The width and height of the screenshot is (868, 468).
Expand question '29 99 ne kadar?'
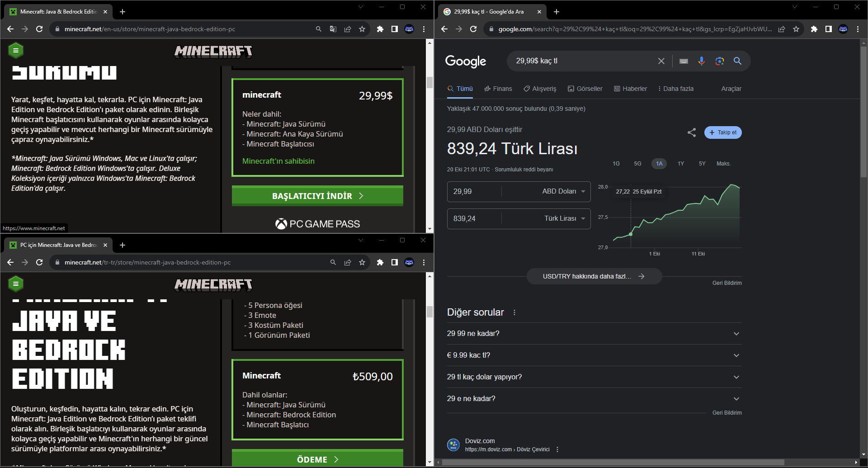[x=594, y=334]
